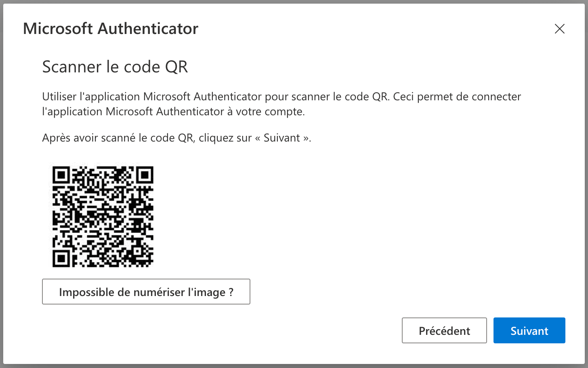Click the QR code's top-right finder square
This screenshot has height=368, width=588.
point(145,175)
